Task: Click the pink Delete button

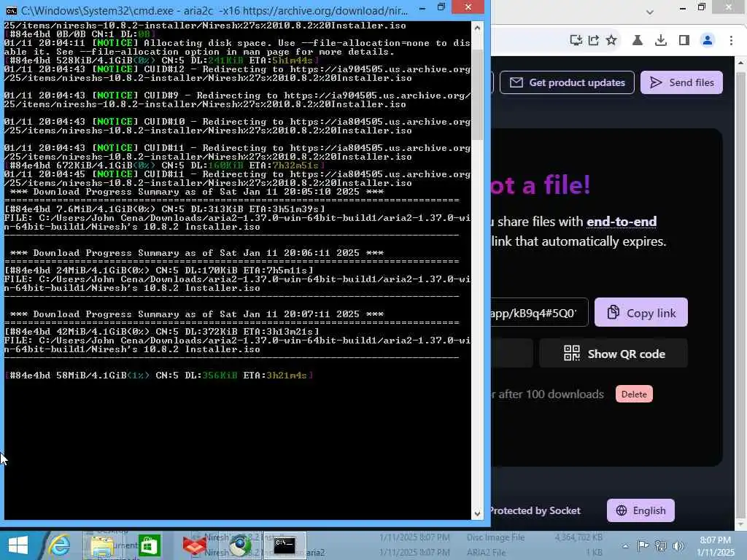Action: coord(634,394)
